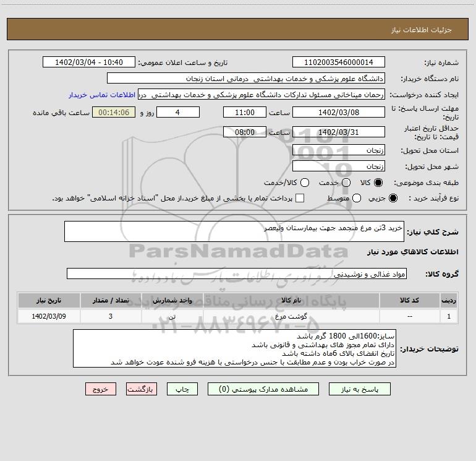Click the delivery province field زنجان

[339, 150]
